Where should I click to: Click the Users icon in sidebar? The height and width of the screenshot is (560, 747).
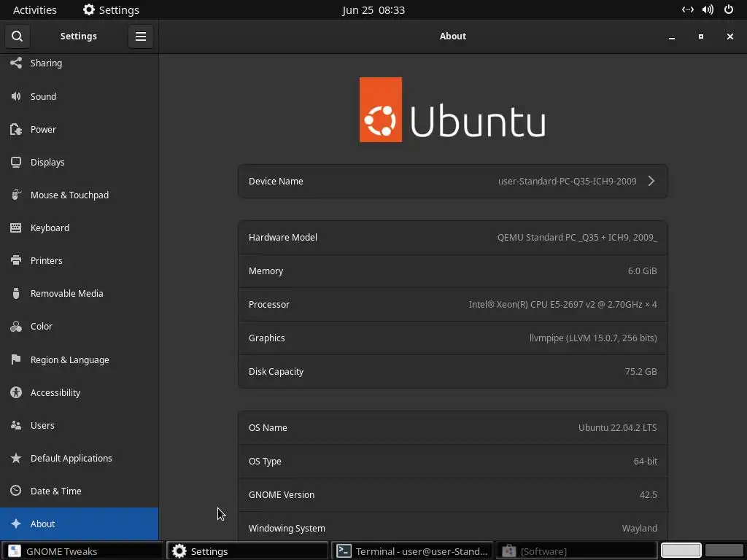tap(16, 425)
